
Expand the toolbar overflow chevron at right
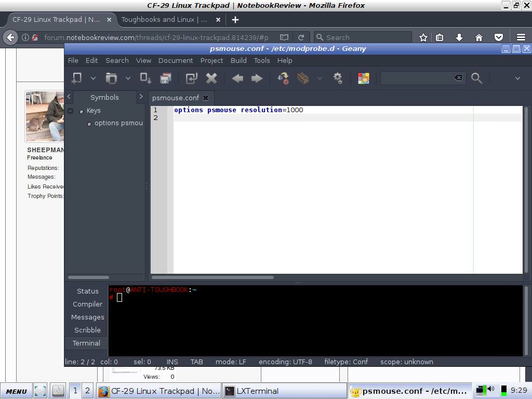point(517,78)
